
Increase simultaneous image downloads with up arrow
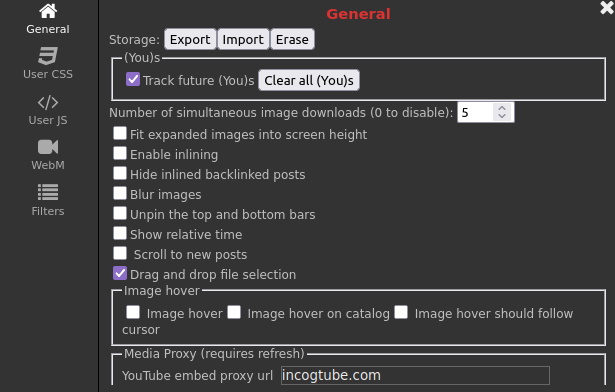pos(502,108)
